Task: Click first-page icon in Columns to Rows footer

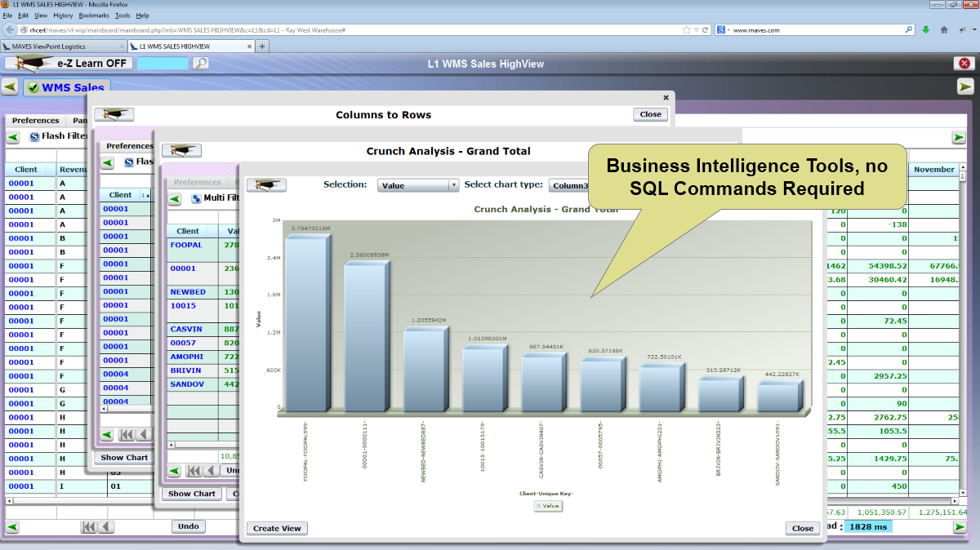Action: point(127,434)
